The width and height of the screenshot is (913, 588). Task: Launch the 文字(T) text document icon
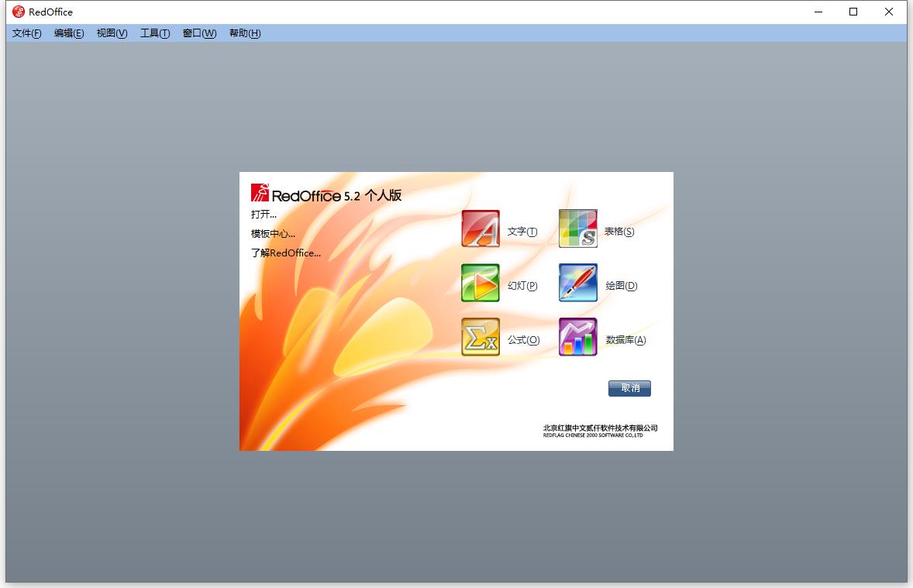[481, 229]
